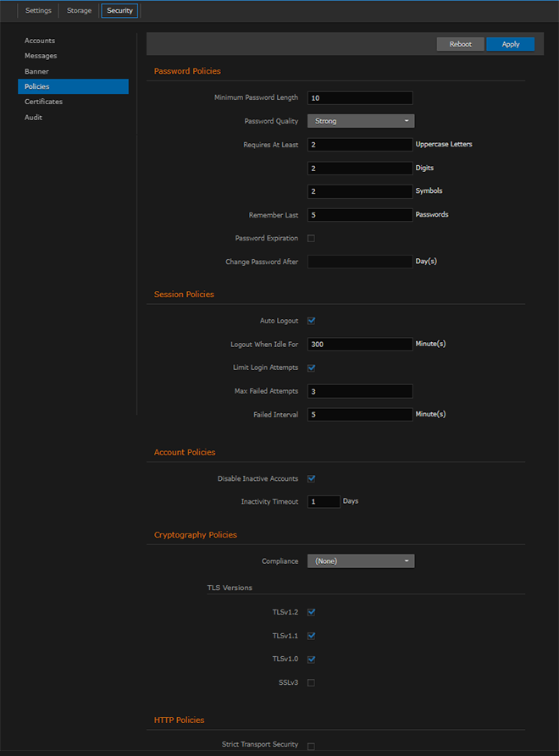
Task: Uncheck Limit Login Attempts
Action: 311,367
